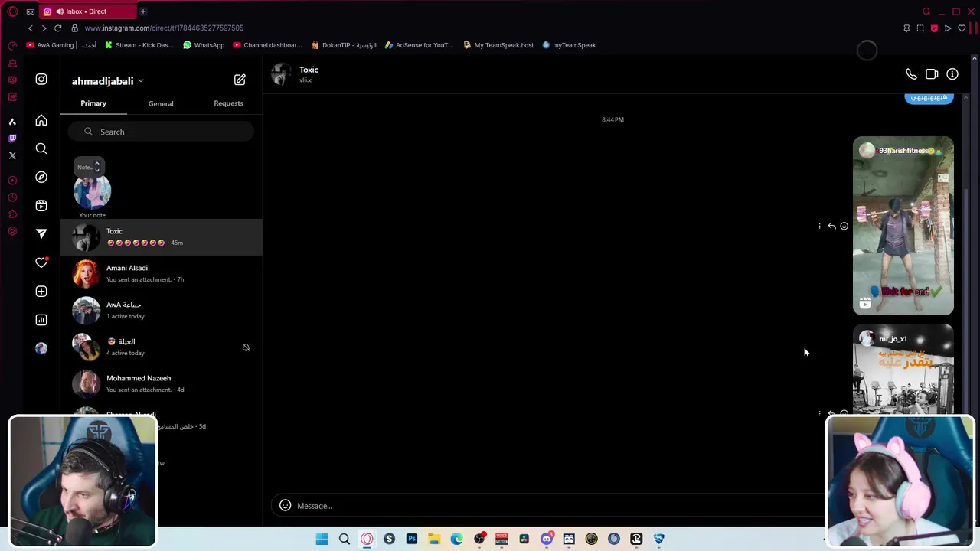Click the Instagram URL address bar
This screenshot has height=551, width=980.
(164, 28)
